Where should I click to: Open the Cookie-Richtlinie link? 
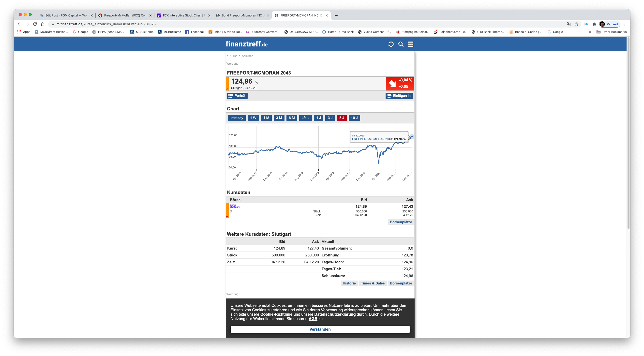tap(276, 314)
